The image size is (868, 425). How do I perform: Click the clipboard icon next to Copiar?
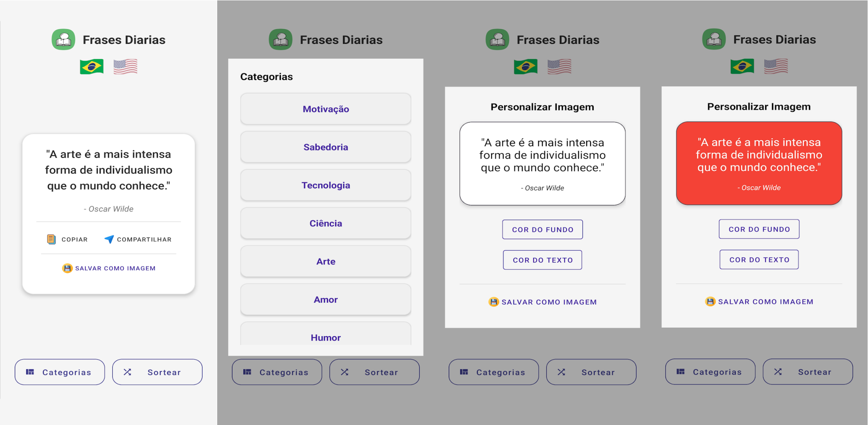click(x=51, y=239)
